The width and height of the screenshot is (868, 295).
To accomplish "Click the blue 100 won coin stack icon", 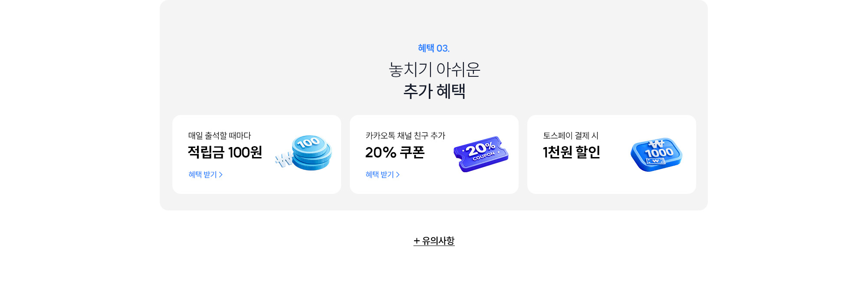I will pos(311,152).
